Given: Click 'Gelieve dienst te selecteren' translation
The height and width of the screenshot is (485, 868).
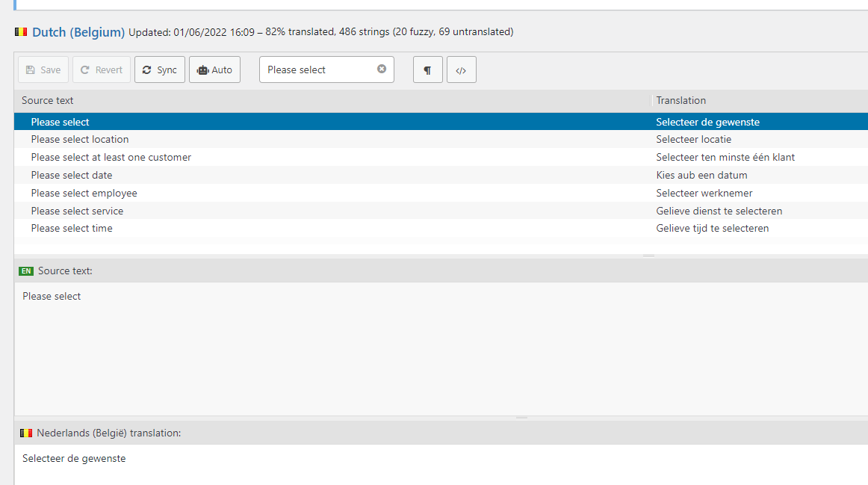Looking at the screenshot, I should point(719,211).
